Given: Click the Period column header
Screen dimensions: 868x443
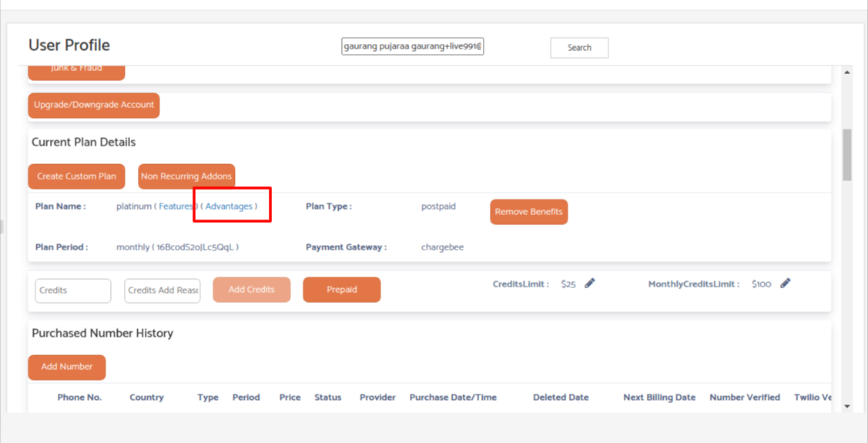Looking at the screenshot, I should tap(246, 398).
